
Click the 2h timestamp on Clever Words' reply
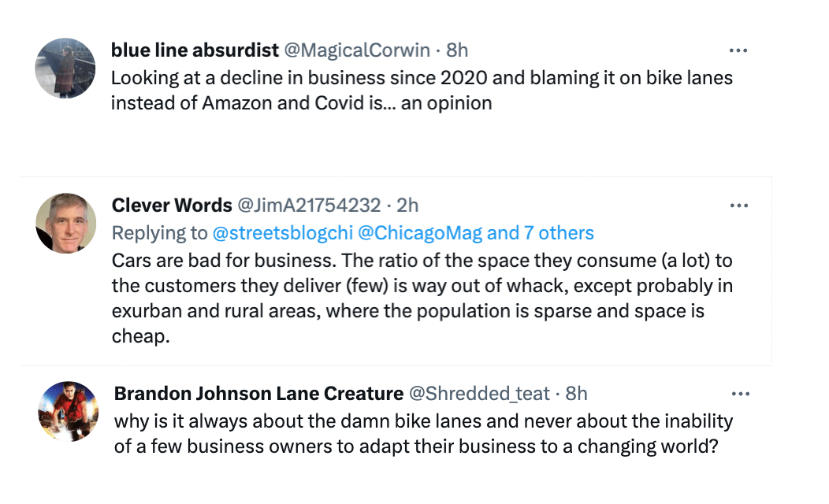tap(407, 206)
